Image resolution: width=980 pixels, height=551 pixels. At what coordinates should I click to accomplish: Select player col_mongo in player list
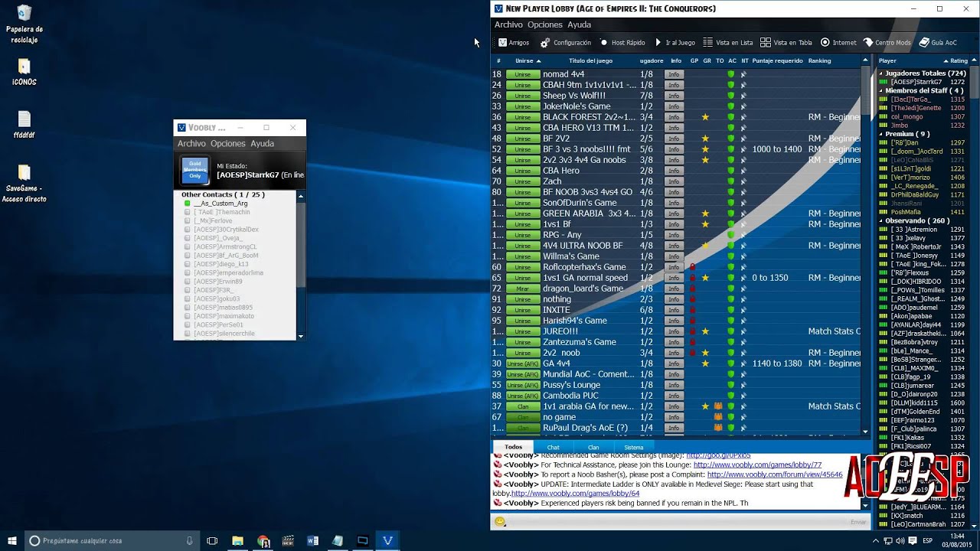(x=906, y=117)
